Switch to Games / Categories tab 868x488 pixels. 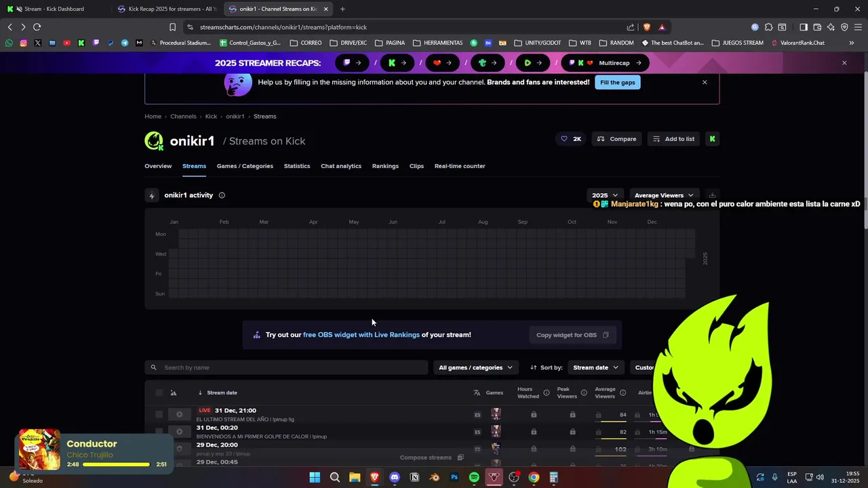pos(245,166)
